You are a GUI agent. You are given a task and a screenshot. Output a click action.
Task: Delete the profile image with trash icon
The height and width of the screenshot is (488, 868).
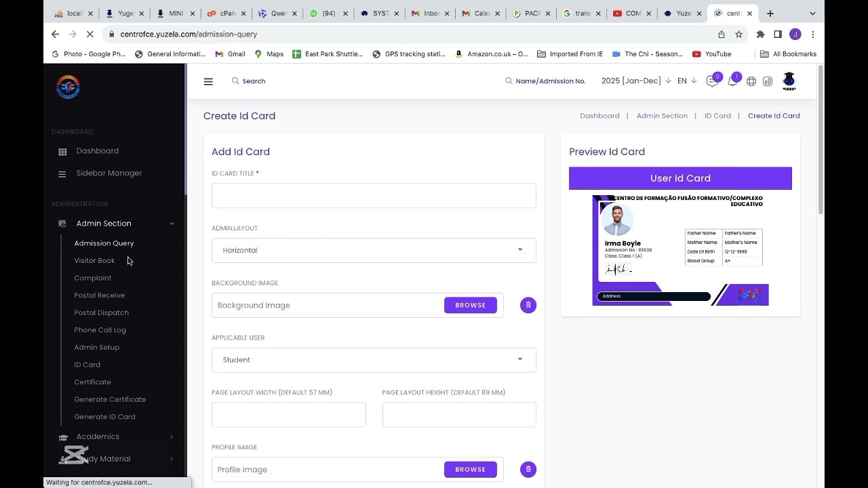coord(528,469)
